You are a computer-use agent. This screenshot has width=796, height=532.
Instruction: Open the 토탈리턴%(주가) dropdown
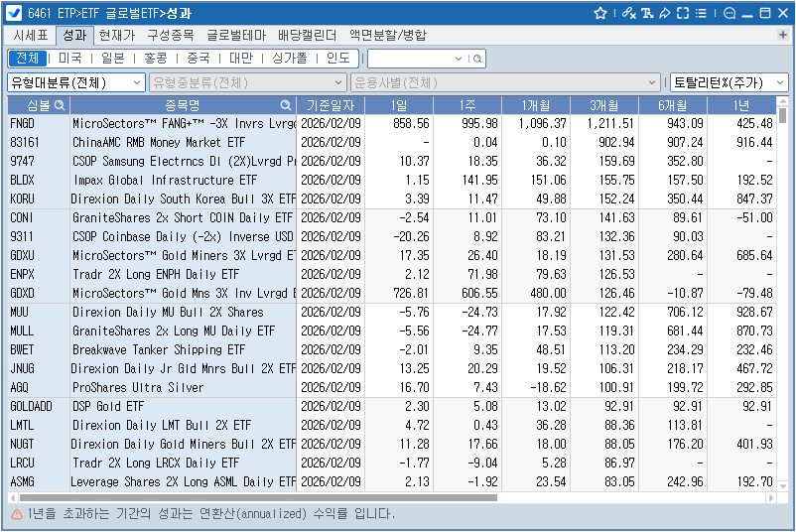(x=730, y=82)
